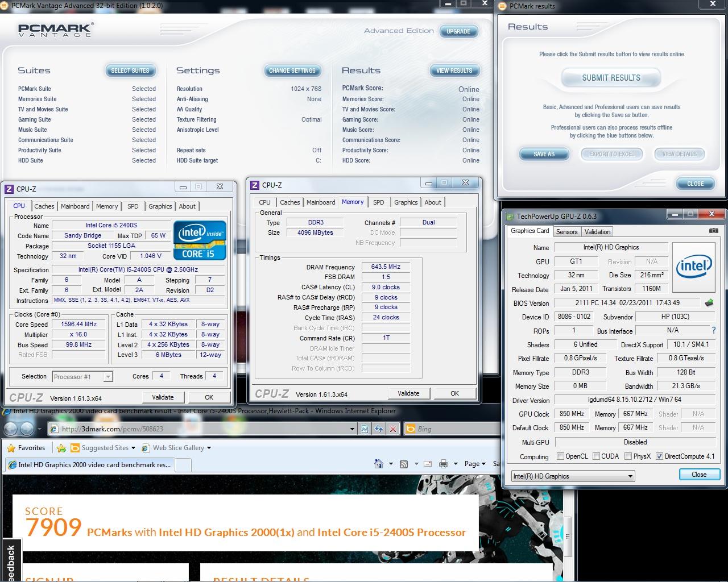
Task: Enable the PhysX checkbox in GPU-Z
Action: point(628,456)
